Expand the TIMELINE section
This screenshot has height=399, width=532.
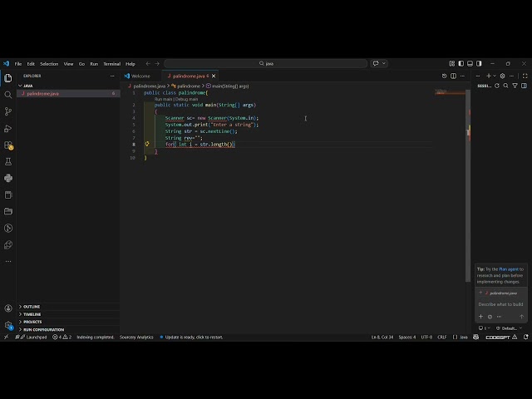[x=68, y=314]
